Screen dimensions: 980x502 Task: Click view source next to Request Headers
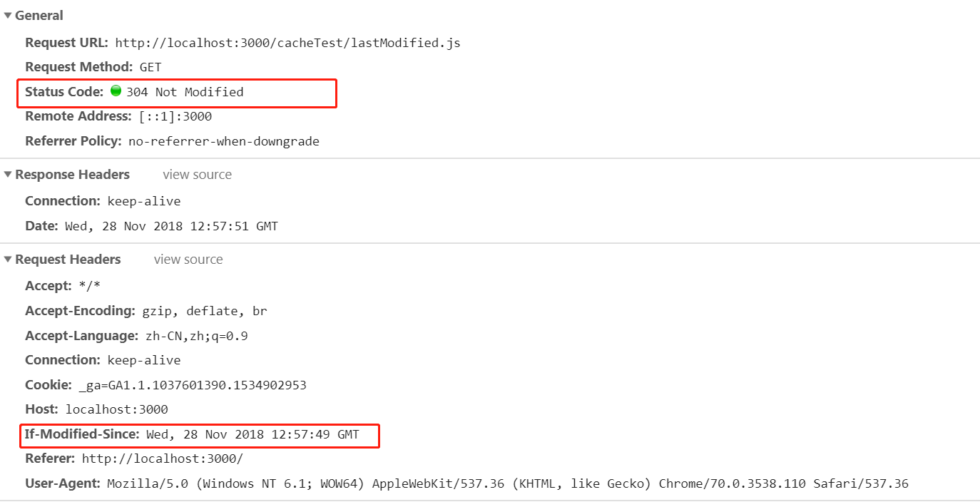click(188, 260)
